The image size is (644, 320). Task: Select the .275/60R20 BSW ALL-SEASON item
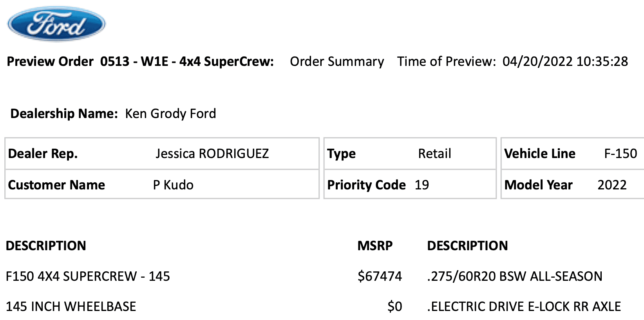point(515,276)
